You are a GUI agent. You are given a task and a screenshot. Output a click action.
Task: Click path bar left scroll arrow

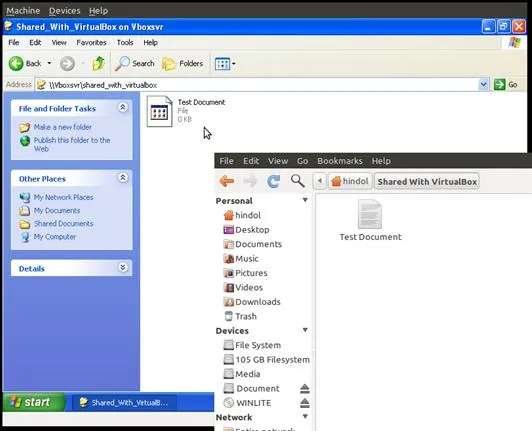click(x=320, y=181)
